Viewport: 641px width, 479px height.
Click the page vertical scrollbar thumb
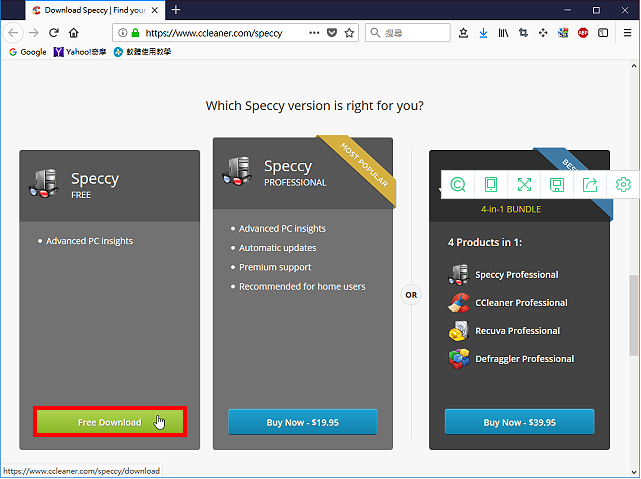pos(633,316)
